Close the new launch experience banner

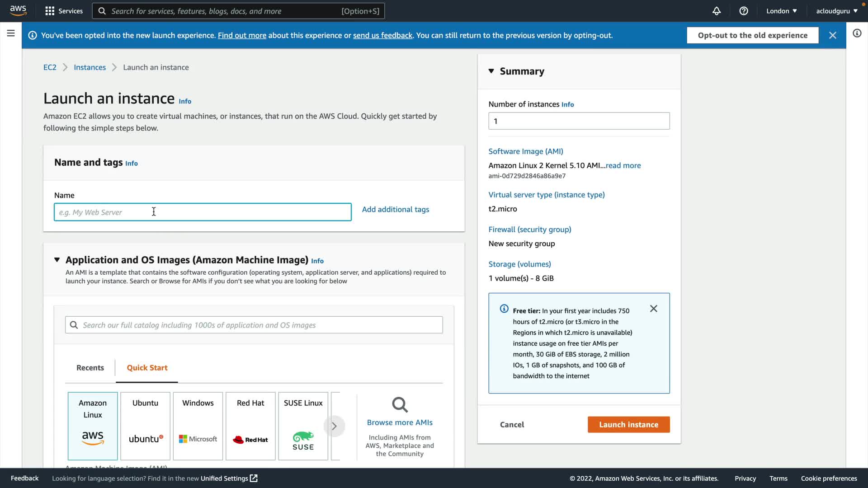(x=833, y=35)
